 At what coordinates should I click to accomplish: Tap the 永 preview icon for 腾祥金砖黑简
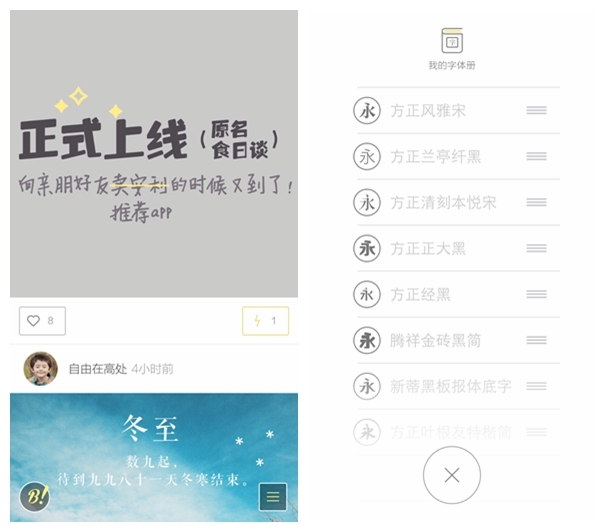click(367, 340)
